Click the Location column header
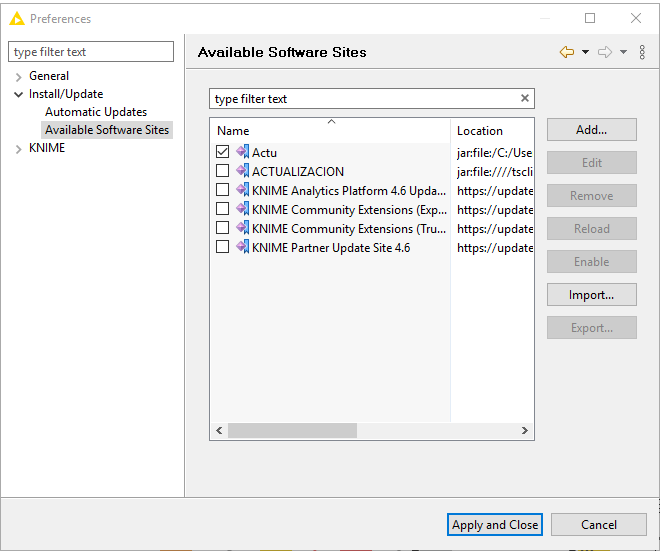Screen dimensions: 660x551 pos(492,130)
